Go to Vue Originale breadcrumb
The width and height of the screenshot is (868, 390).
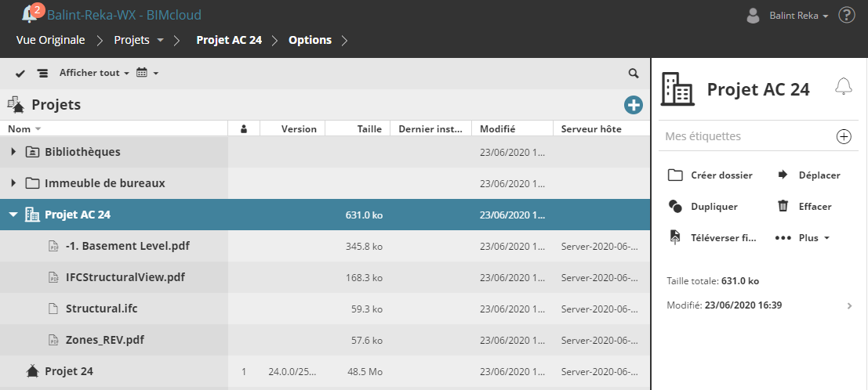click(50, 40)
